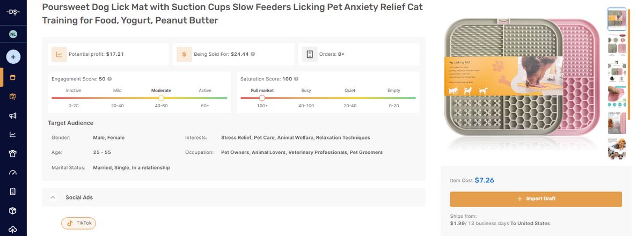Viewport: 644px width, 236px height.
Task: Open the product search icon in sidebar
Action: point(13,97)
